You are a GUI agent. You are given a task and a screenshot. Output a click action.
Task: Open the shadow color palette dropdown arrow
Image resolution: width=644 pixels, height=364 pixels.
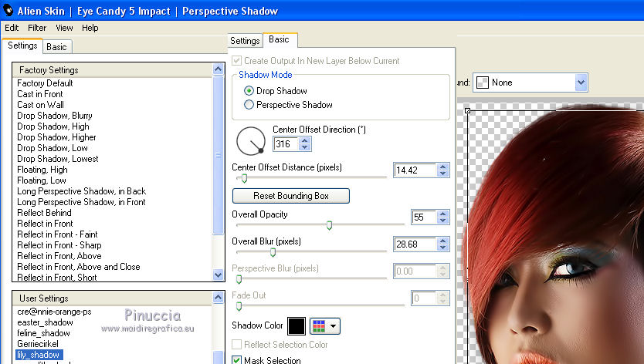(333, 326)
